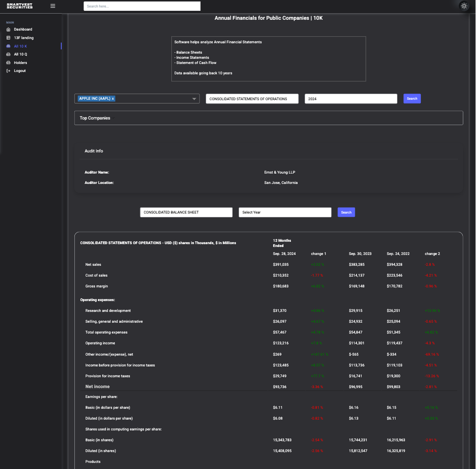Click the Holders icon in sidebar
The width and height of the screenshot is (476, 469).
click(x=8, y=63)
